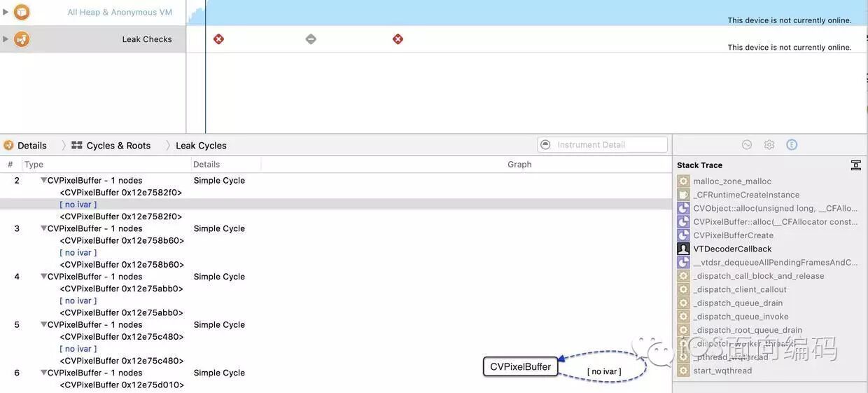Select CVObject::alloc stack frame
868x393 pixels.
pos(775,208)
